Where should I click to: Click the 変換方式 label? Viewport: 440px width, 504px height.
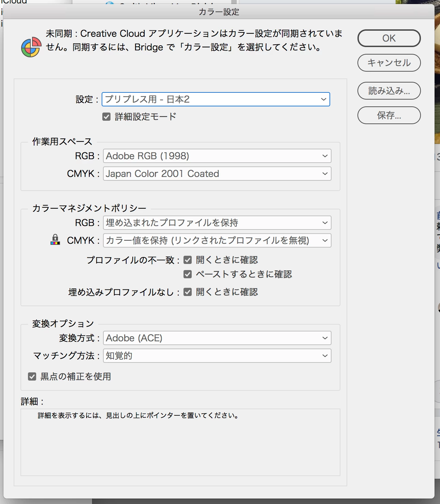[x=79, y=338]
